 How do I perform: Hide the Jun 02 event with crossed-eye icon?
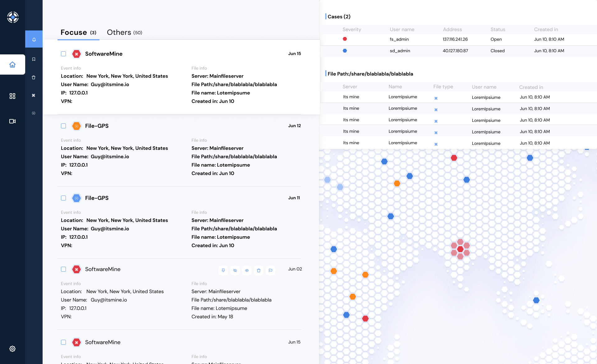(x=235, y=270)
